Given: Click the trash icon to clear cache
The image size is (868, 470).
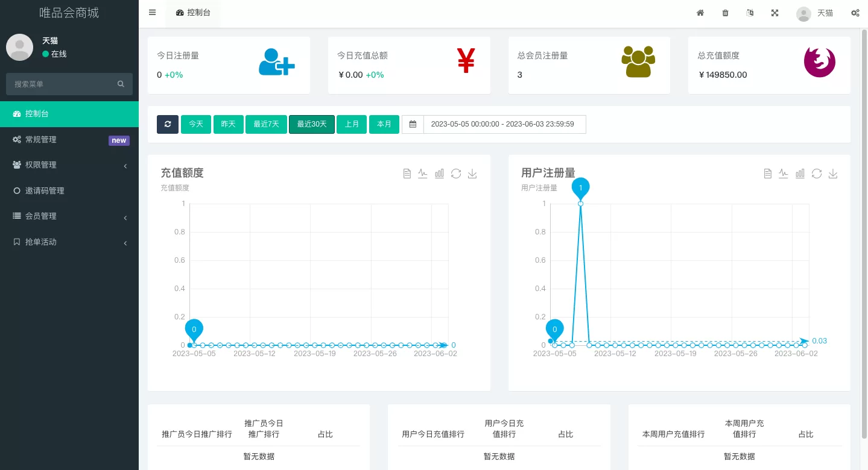Looking at the screenshot, I should click(x=725, y=13).
